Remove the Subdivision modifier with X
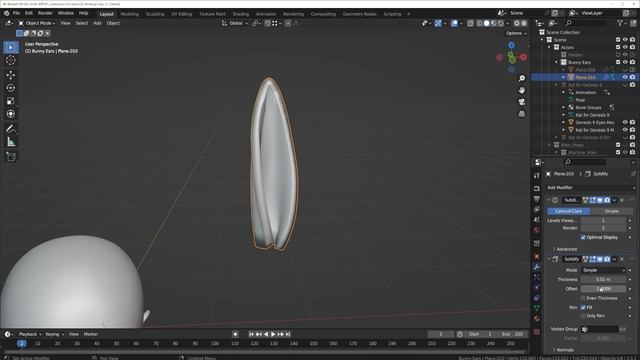 622,200
